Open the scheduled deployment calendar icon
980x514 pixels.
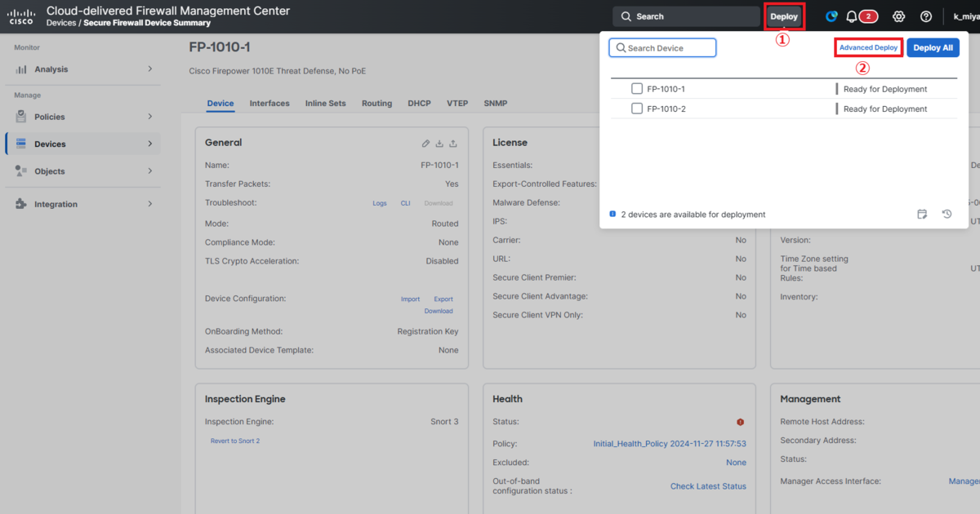922,215
